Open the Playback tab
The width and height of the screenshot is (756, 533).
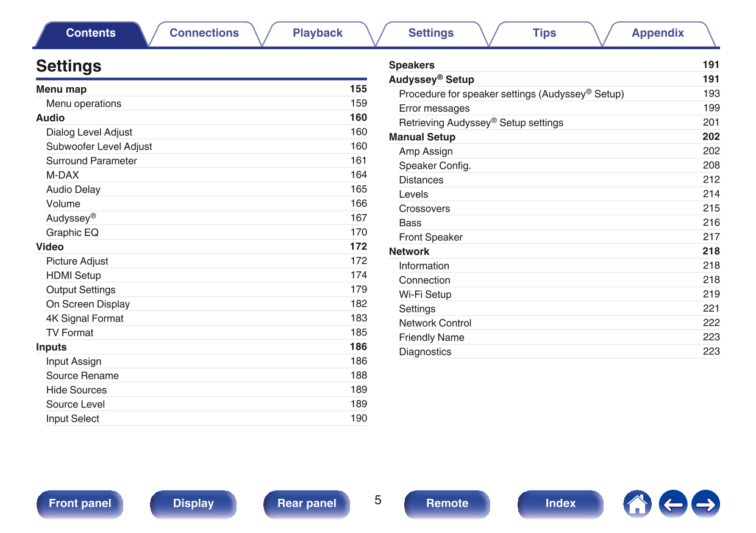(318, 34)
